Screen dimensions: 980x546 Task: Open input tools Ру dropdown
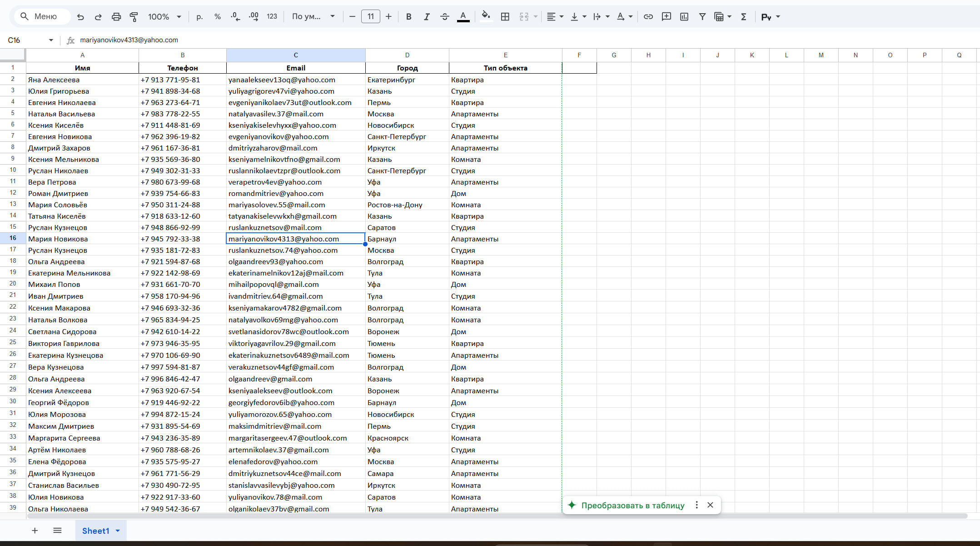click(771, 17)
